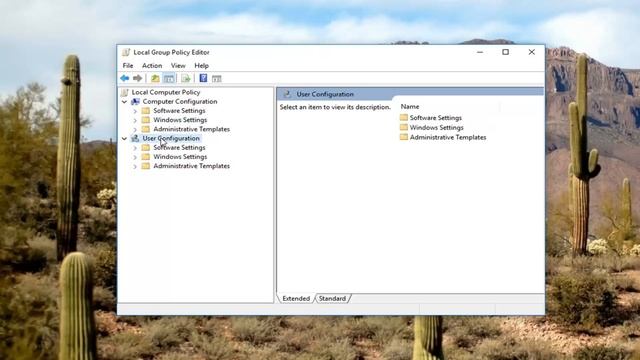Click folder icon of Software Settings under User Configuration
Image resolution: width=640 pixels, height=360 pixels.
pyautogui.click(x=146, y=147)
